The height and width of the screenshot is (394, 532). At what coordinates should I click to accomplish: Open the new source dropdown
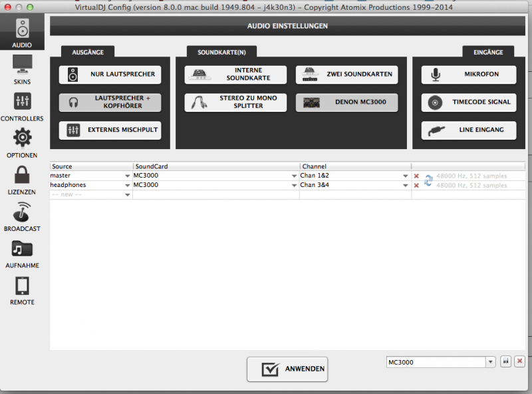click(128, 195)
